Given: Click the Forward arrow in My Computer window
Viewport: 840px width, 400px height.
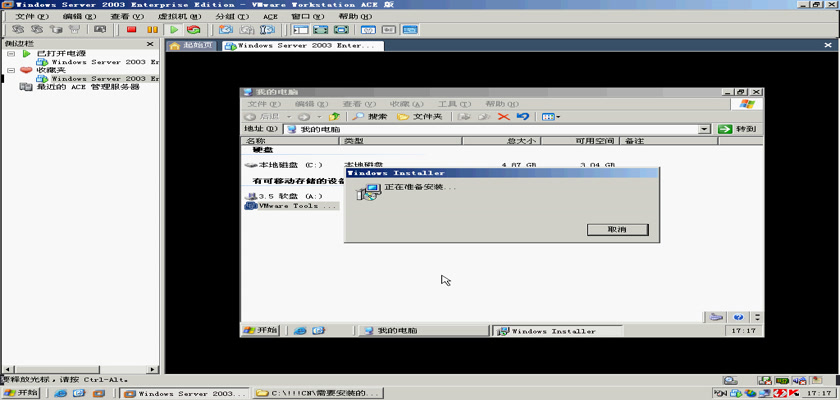Looking at the screenshot, I should [x=304, y=116].
